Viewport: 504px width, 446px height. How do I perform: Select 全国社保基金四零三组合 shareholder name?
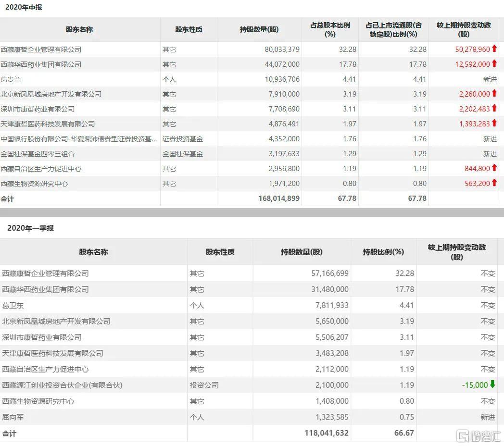[38, 154]
